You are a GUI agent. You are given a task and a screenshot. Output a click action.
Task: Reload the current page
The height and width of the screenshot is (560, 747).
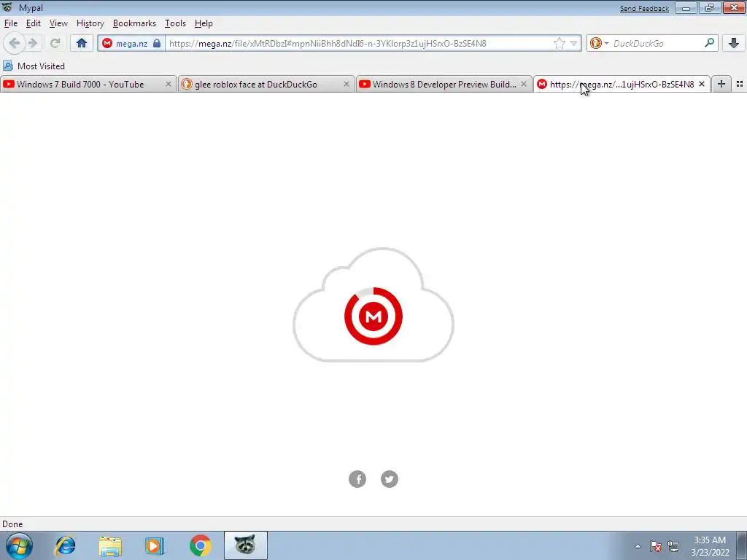(55, 43)
